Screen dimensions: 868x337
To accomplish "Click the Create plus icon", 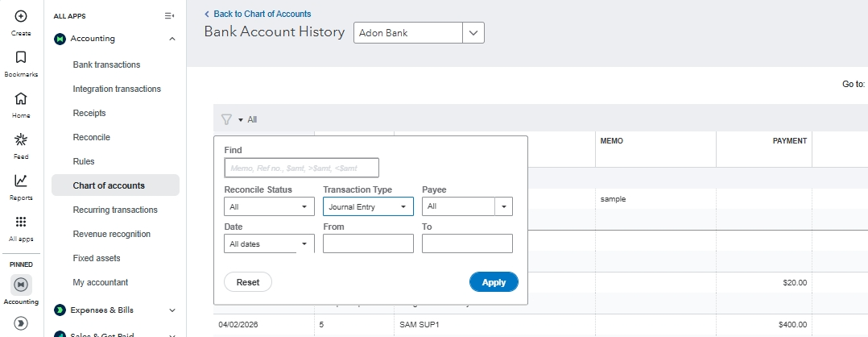I will 21,16.
